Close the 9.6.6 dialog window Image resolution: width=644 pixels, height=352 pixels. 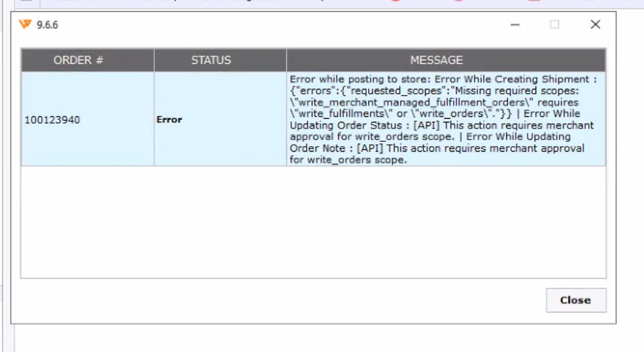[595, 24]
